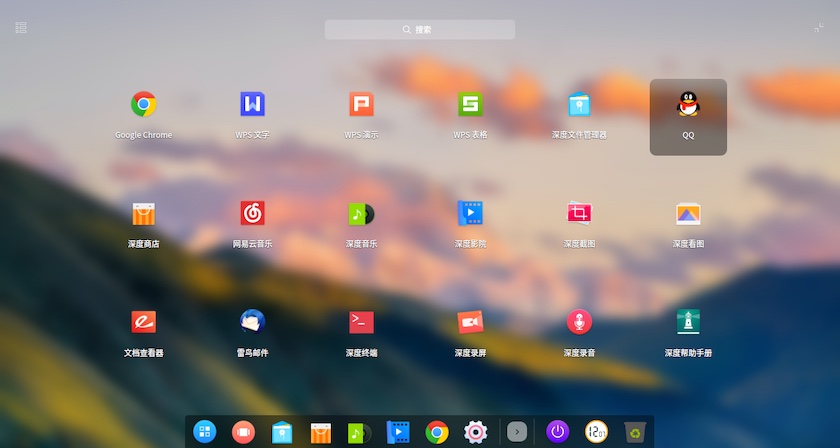Open 深度影院 in the launcher grid
The width and height of the screenshot is (840, 448).
470,213
